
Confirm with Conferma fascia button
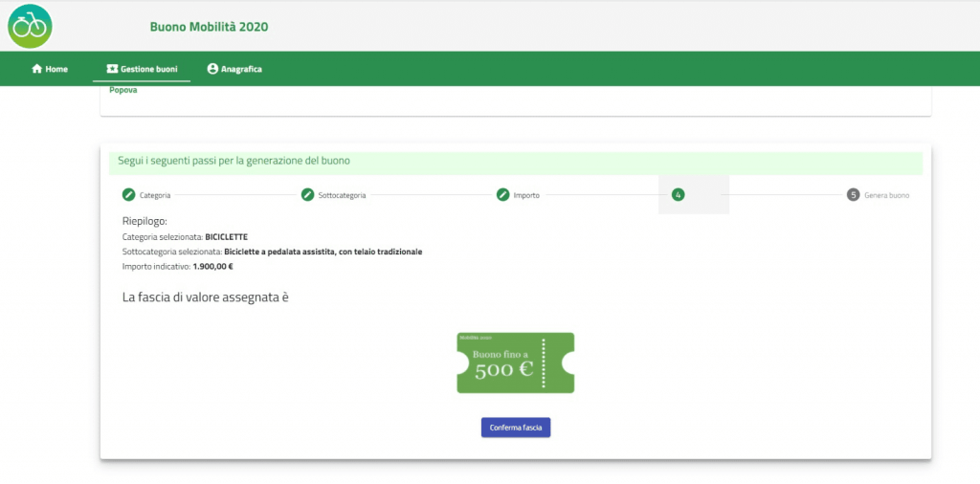tap(516, 428)
